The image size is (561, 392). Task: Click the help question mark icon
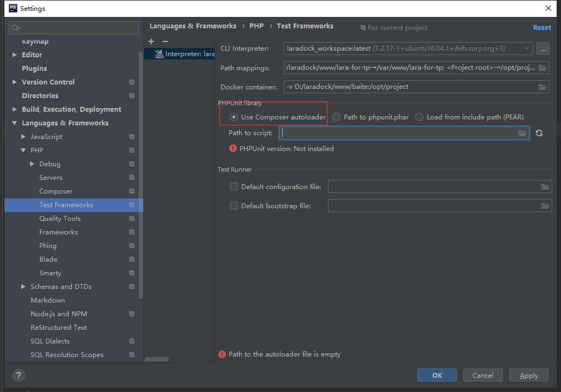pos(19,375)
